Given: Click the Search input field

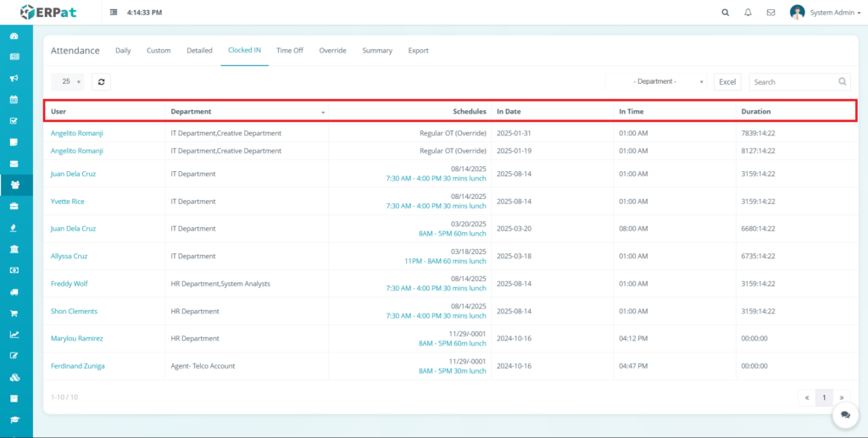Looking at the screenshot, I should 793,82.
